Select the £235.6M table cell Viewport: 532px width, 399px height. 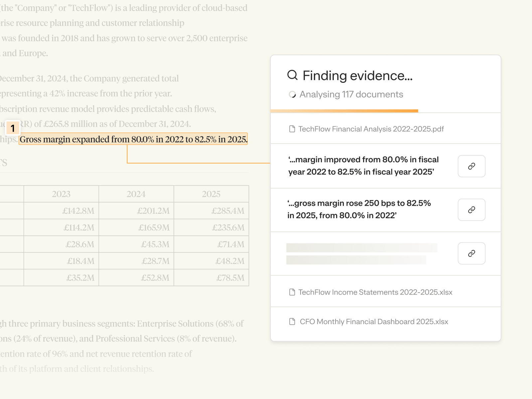click(211, 227)
